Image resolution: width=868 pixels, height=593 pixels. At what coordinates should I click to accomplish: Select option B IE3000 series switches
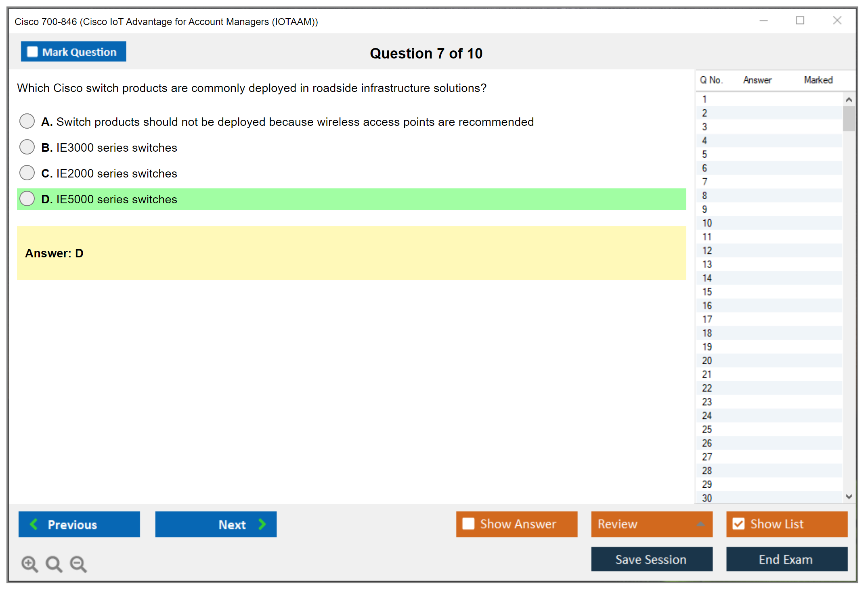[27, 147]
